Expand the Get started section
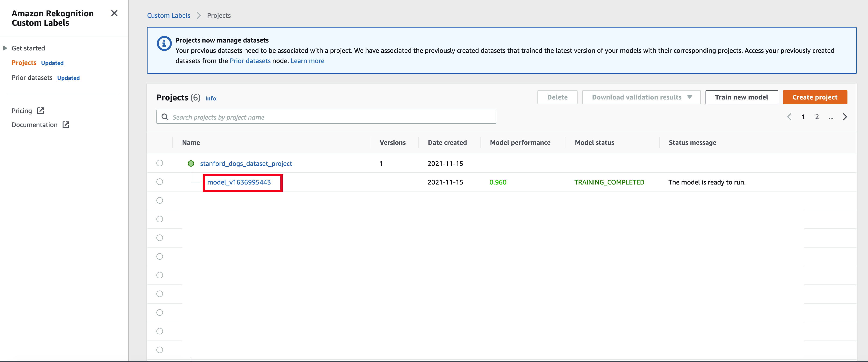 [x=5, y=48]
